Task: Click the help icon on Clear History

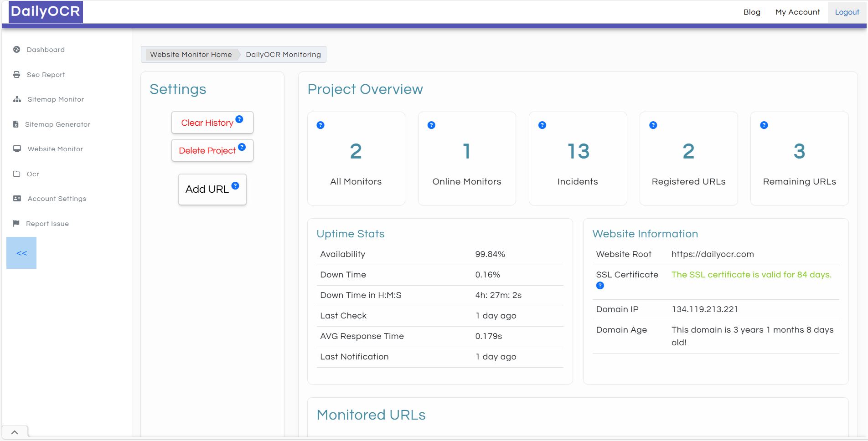Action: 239,119
